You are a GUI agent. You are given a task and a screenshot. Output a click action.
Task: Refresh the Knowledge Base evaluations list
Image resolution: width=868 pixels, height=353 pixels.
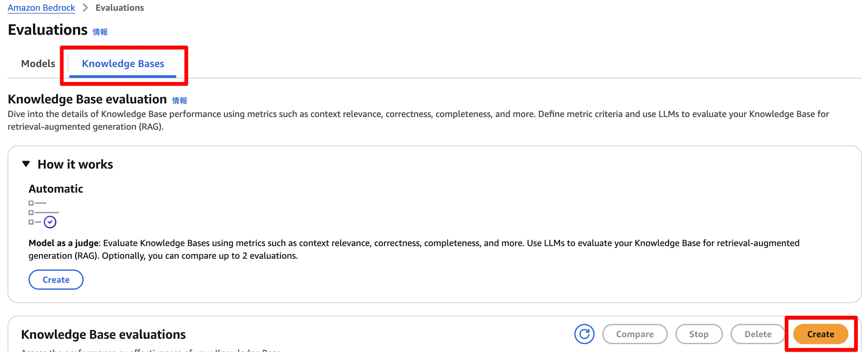pyautogui.click(x=584, y=334)
